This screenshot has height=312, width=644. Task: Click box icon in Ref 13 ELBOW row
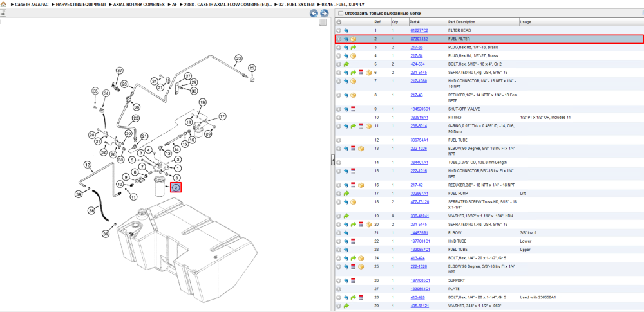[361, 148]
